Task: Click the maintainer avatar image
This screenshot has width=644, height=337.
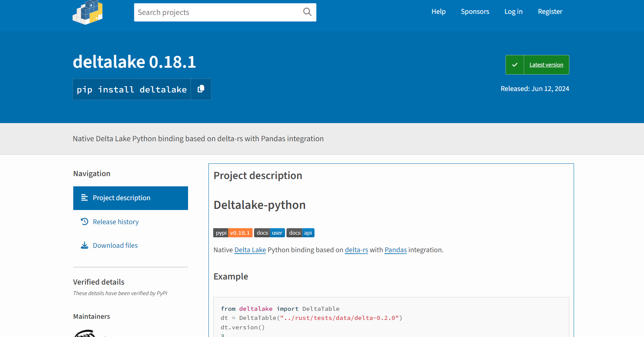Action: [85, 333]
